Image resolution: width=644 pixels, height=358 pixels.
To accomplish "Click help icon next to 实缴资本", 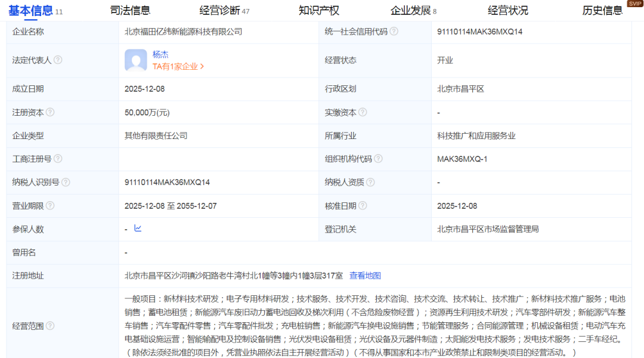I will coord(363,112).
